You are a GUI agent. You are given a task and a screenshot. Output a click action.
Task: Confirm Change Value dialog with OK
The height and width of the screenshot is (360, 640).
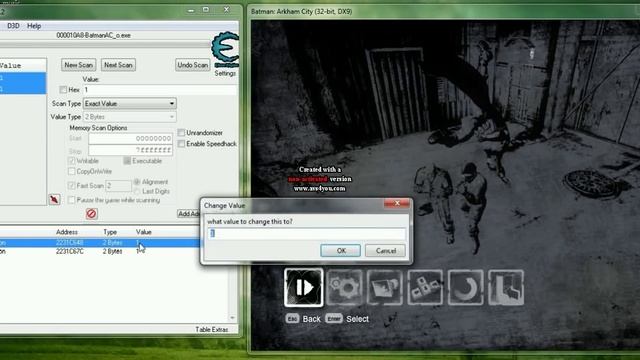coord(341,251)
